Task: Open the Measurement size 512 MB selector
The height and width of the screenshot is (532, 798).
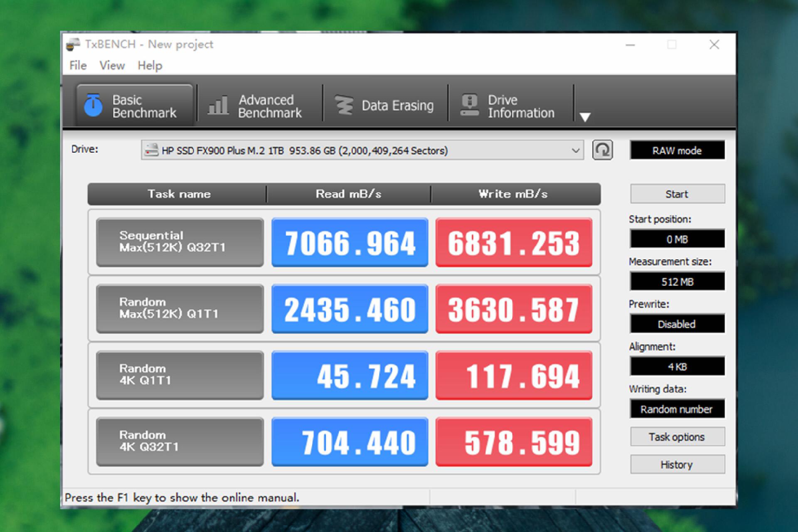Action: click(677, 282)
